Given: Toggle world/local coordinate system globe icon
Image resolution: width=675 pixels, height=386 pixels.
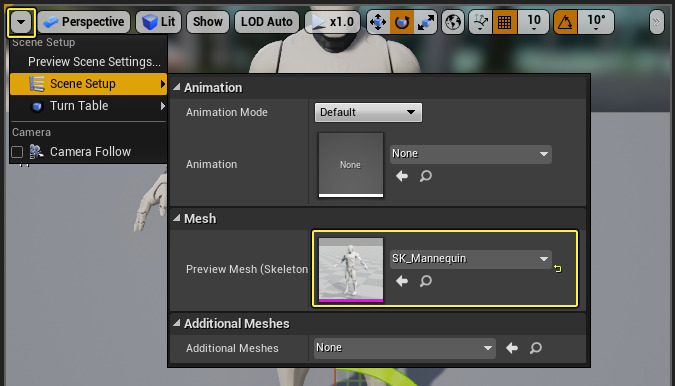Looking at the screenshot, I should tap(453, 22).
